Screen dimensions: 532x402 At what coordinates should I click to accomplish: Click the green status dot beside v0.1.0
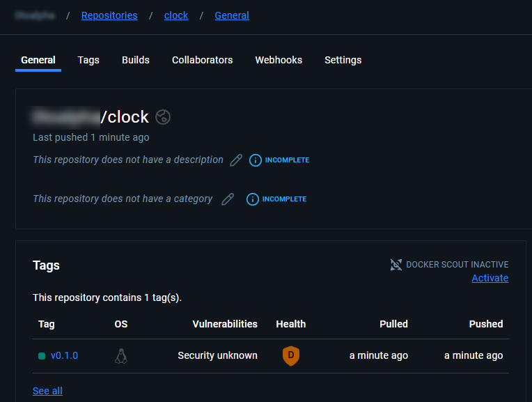42,356
